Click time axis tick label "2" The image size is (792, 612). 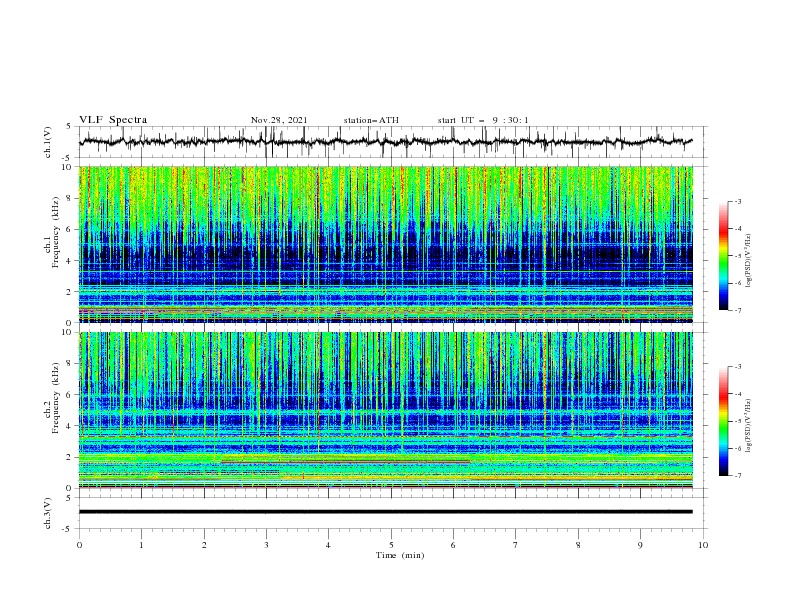click(x=204, y=545)
